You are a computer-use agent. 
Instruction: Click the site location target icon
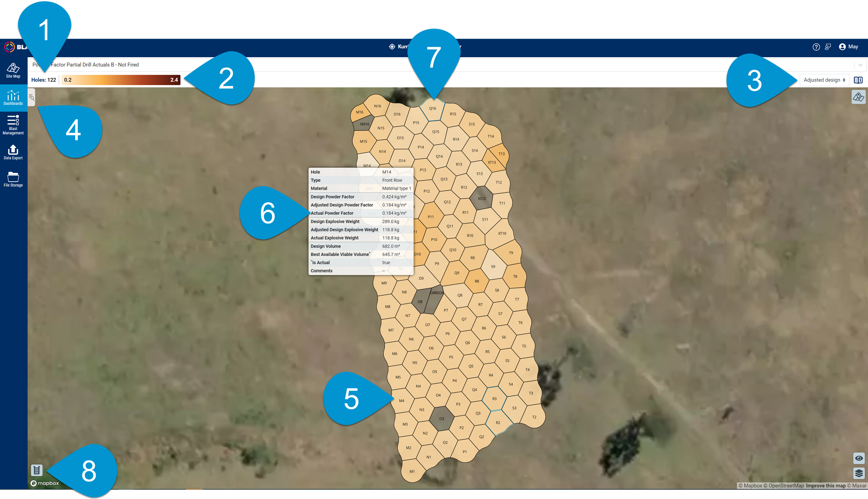(392, 46)
